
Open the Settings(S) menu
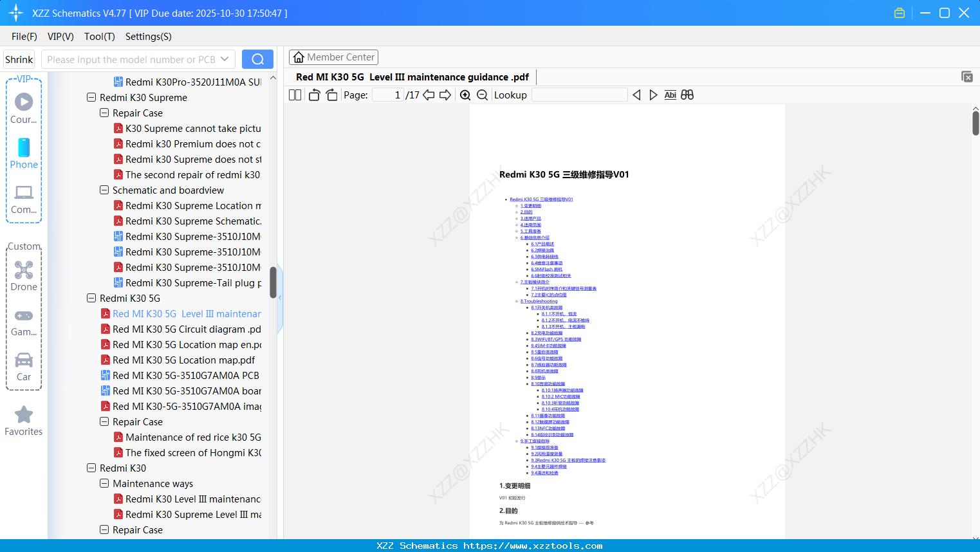click(x=149, y=37)
